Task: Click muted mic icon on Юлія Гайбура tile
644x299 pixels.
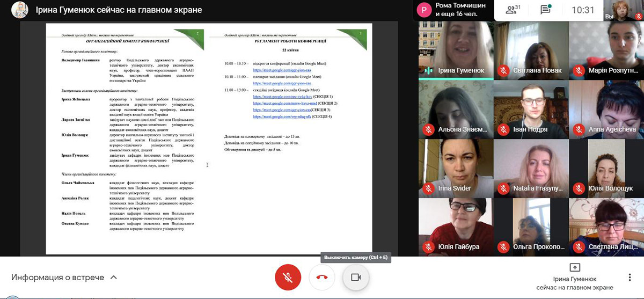Action: [428, 247]
